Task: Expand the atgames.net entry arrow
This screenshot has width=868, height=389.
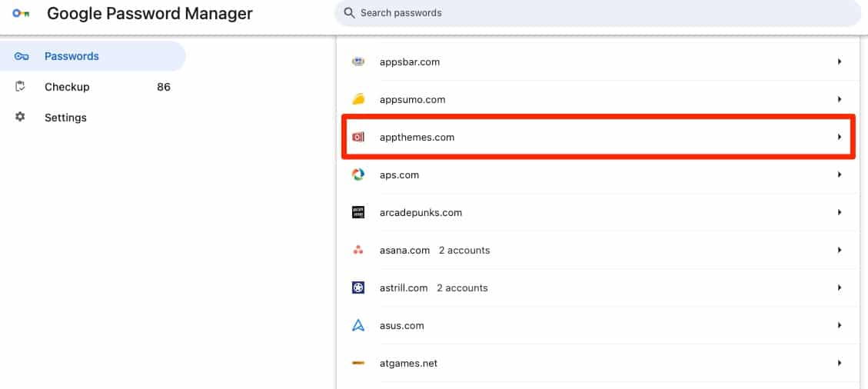Action: click(840, 363)
